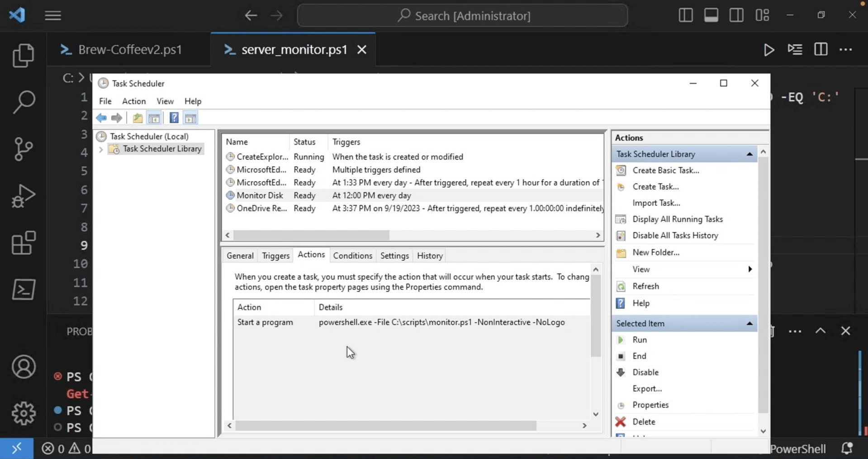Open the Action menu in Task Scheduler

click(134, 101)
